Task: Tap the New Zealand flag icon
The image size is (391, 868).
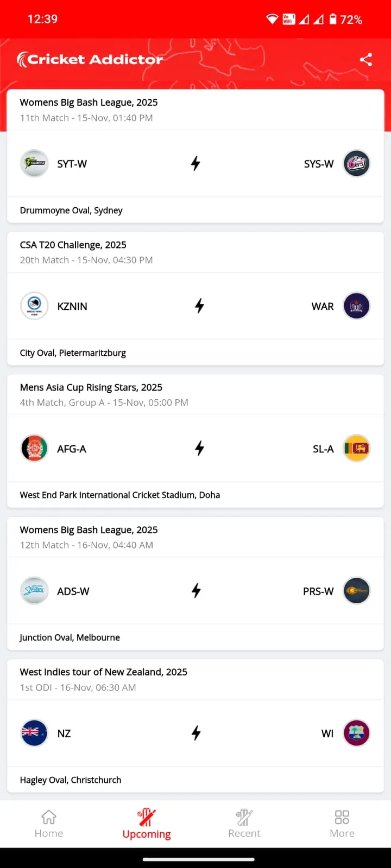Action: [34, 733]
